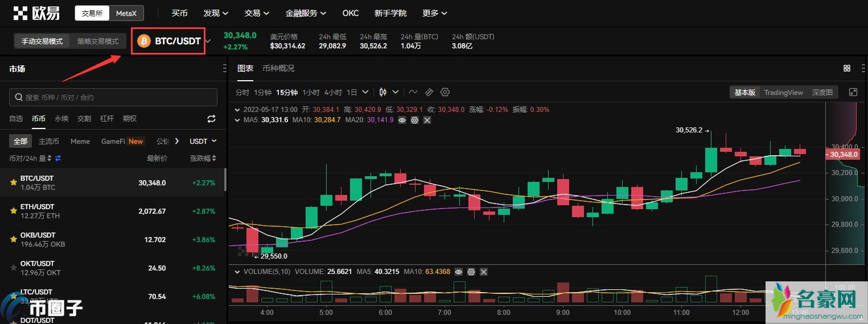Viewport: 868px width, 324px height.
Task: Open market panel drag-handle menu icon
Action: tap(224, 69)
